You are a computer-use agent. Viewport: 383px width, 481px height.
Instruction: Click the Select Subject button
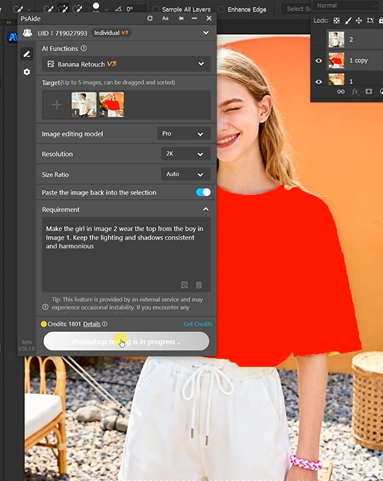[297, 9]
